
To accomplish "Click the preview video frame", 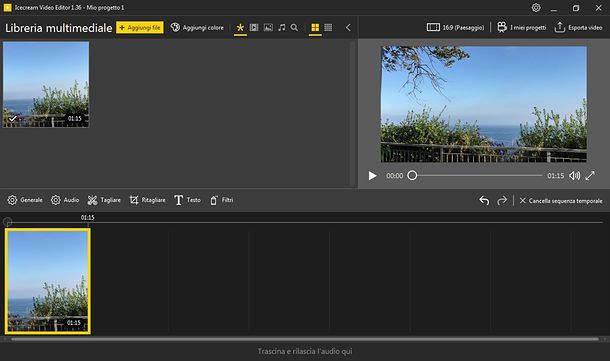I will coord(484,104).
